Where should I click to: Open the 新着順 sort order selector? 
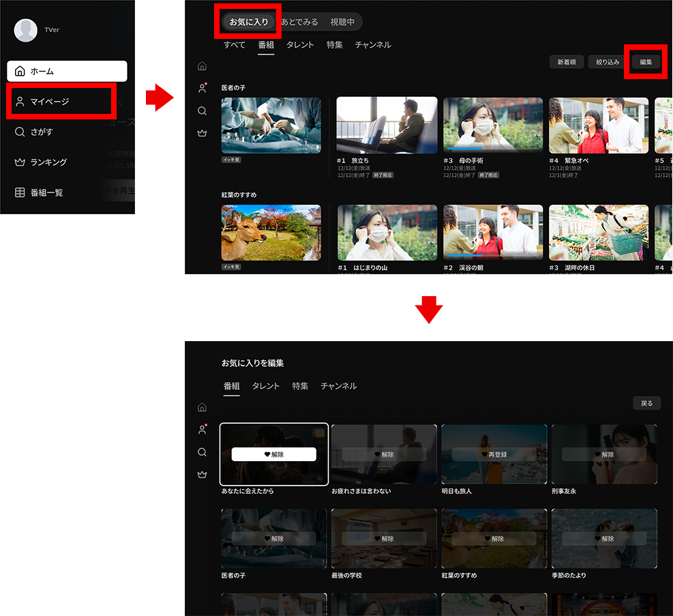pyautogui.click(x=567, y=62)
